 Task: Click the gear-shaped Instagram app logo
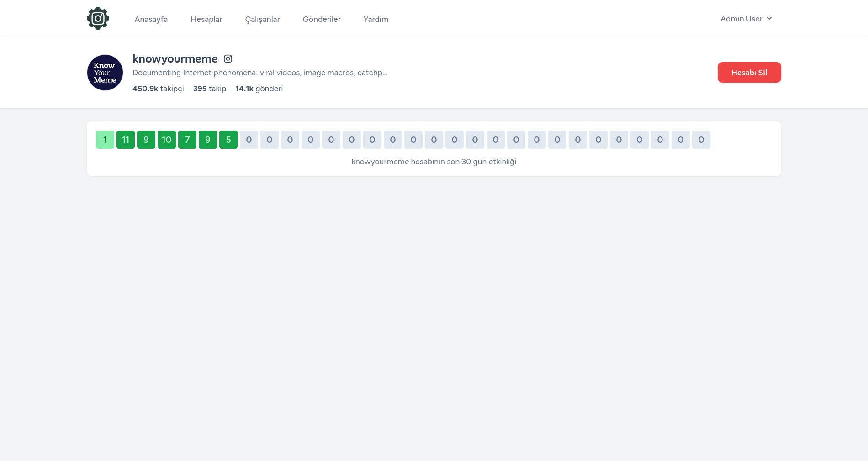98,19
